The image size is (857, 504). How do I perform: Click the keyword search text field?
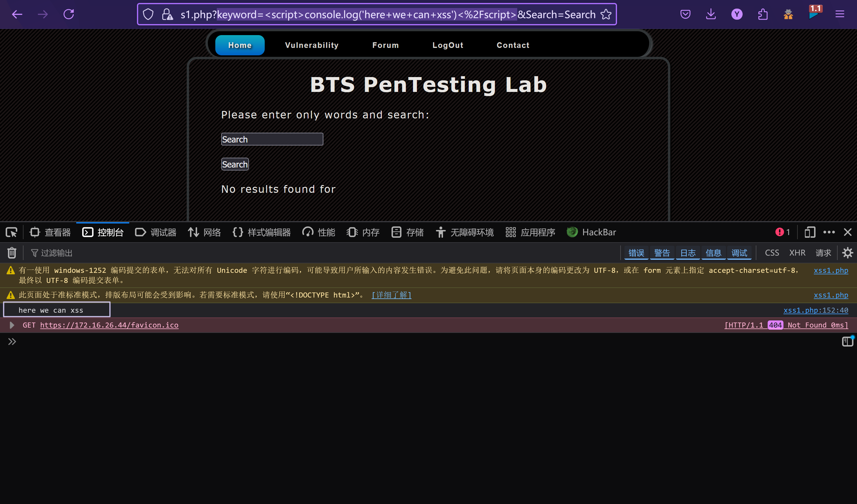(x=272, y=139)
